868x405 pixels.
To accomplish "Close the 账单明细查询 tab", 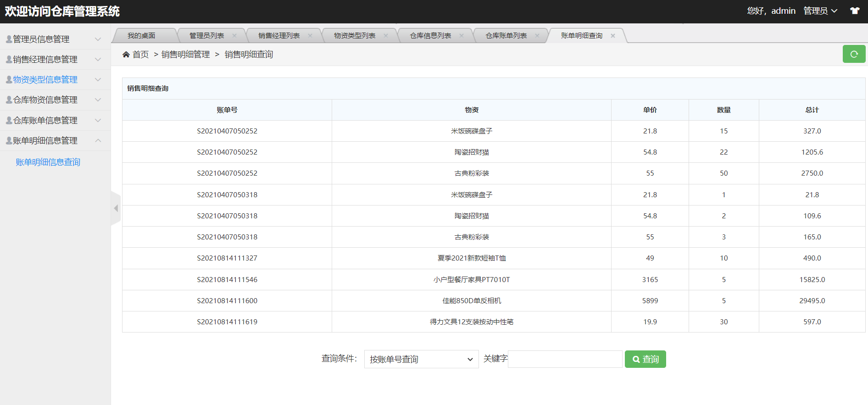I will (613, 36).
